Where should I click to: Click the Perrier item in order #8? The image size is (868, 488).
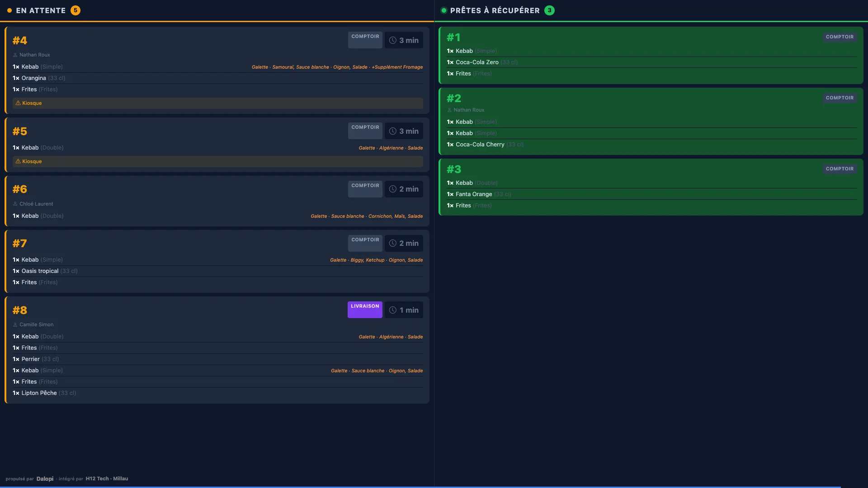[218, 359]
